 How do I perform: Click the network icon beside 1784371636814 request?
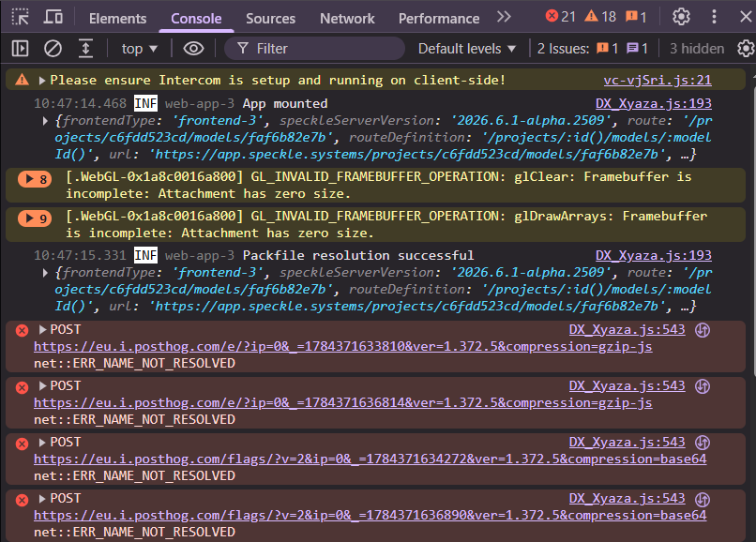pos(703,386)
